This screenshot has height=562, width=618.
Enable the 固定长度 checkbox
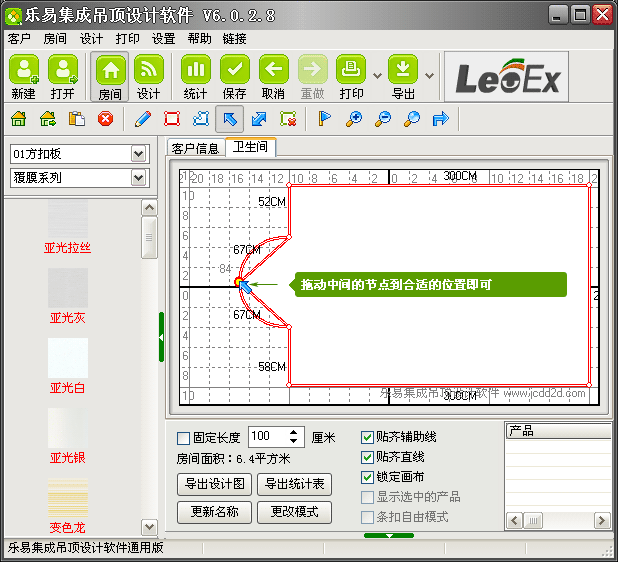click(183, 438)
